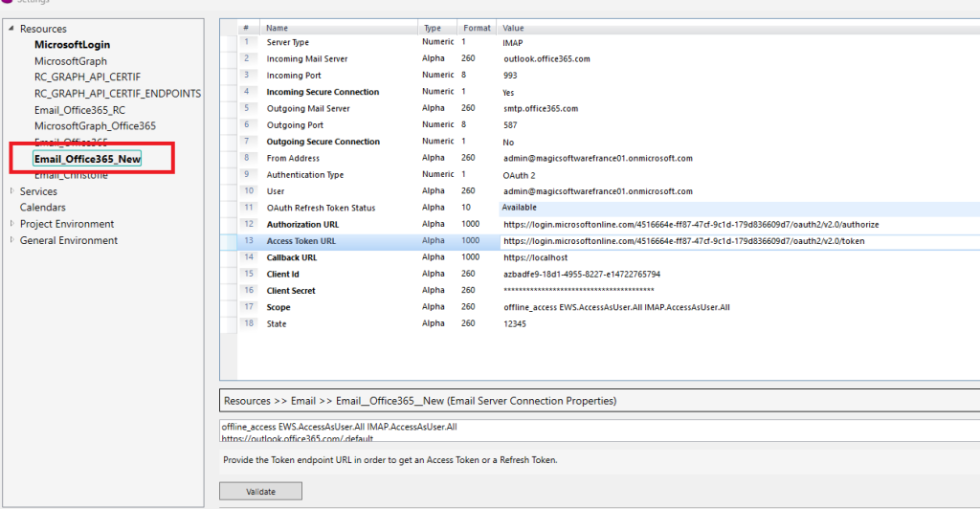
Task: Choose MicrosoftGraph_Office365 in the tree
Action: point(95,126)
